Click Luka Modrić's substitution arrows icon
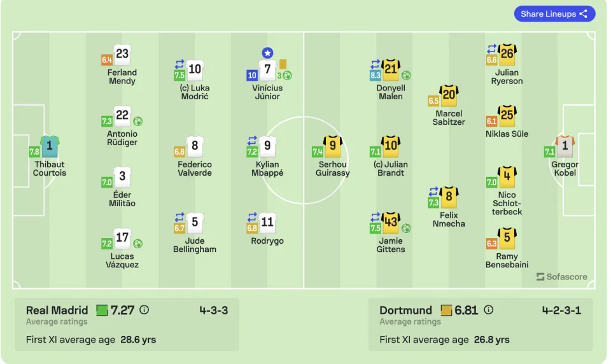Screen dimensions: 611x364 179,64
